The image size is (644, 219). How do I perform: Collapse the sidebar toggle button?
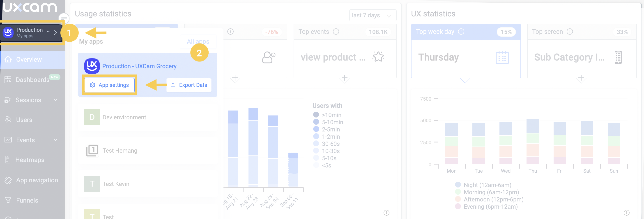(x=64, y=18)
